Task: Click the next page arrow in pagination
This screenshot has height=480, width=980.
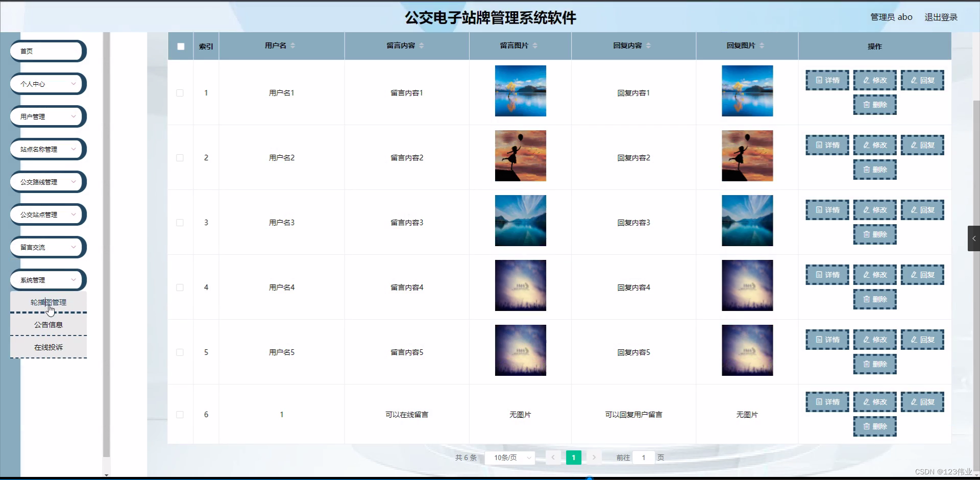Action: tap(594, 458)
